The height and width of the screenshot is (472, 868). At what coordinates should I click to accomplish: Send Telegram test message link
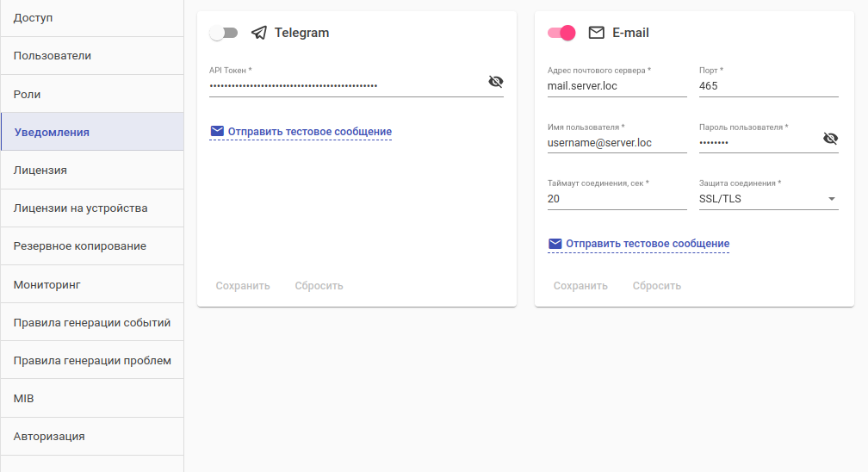(309, 132)
